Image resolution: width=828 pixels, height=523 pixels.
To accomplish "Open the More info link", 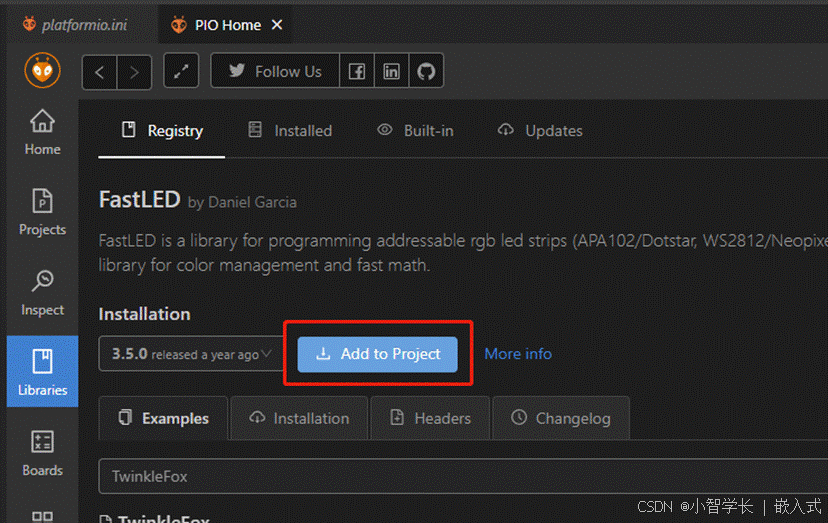I will 518,353.
